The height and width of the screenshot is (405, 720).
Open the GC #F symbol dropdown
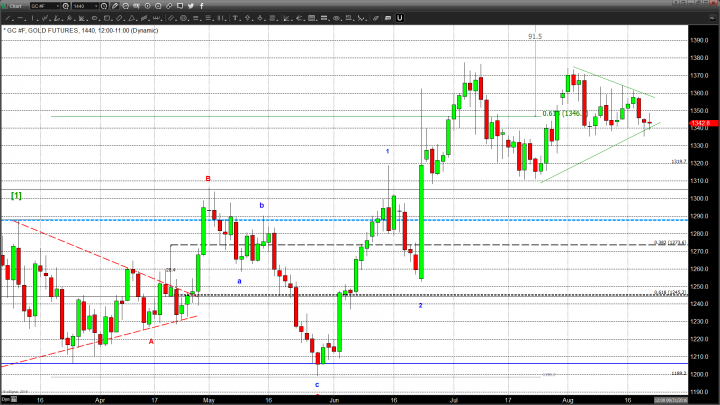(45, 6)
